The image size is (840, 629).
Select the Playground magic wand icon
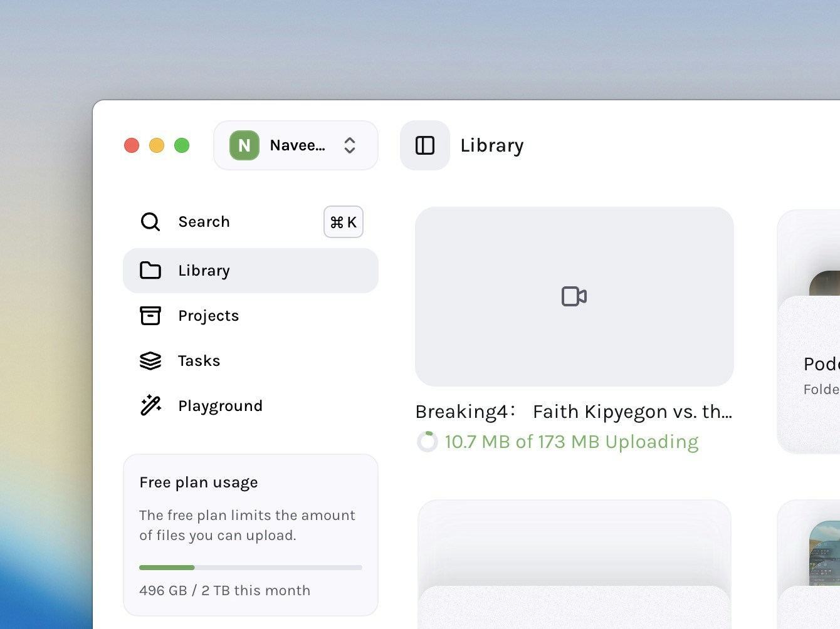tap(150, 405)
